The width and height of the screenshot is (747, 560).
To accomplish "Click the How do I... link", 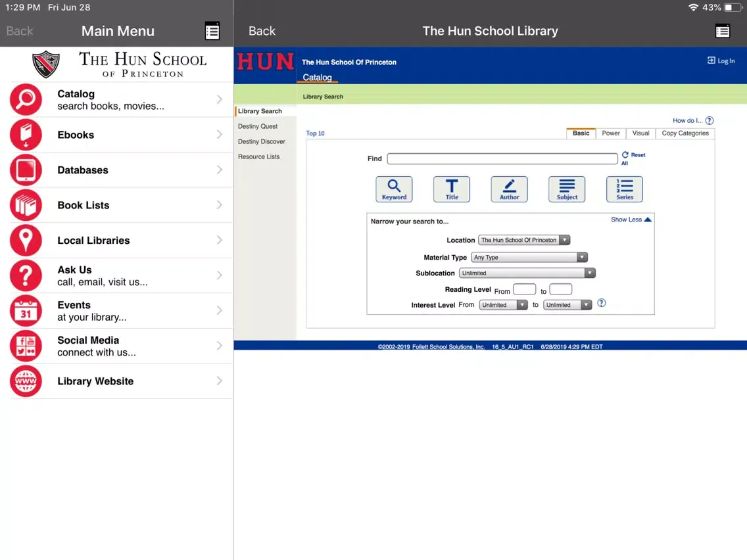I will pos(687,120).
